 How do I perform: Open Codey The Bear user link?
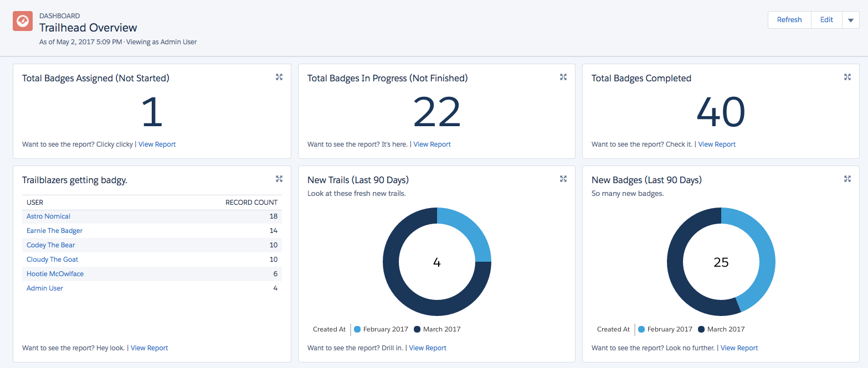(x=50, y=245)
